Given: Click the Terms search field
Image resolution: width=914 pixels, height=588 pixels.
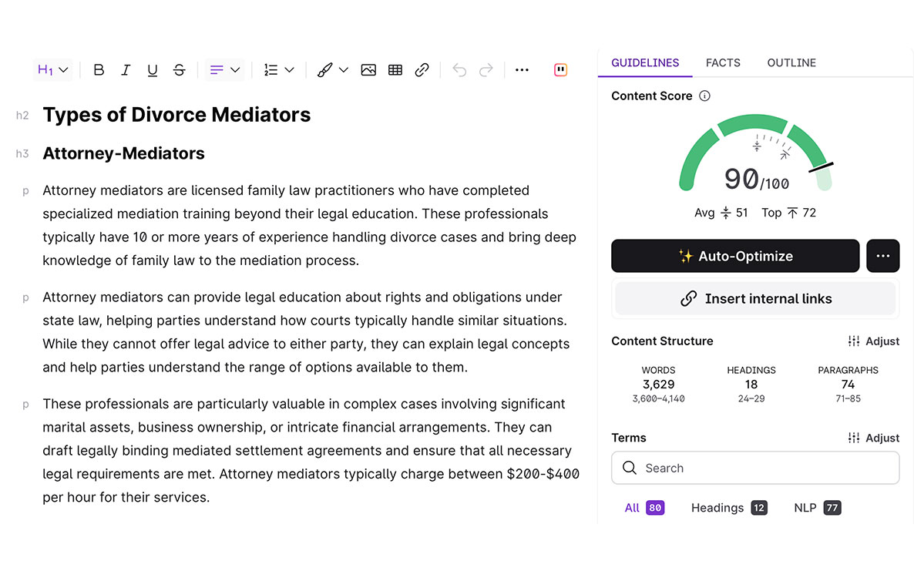Looking at the screenshot, I should (x=755, y=468).
